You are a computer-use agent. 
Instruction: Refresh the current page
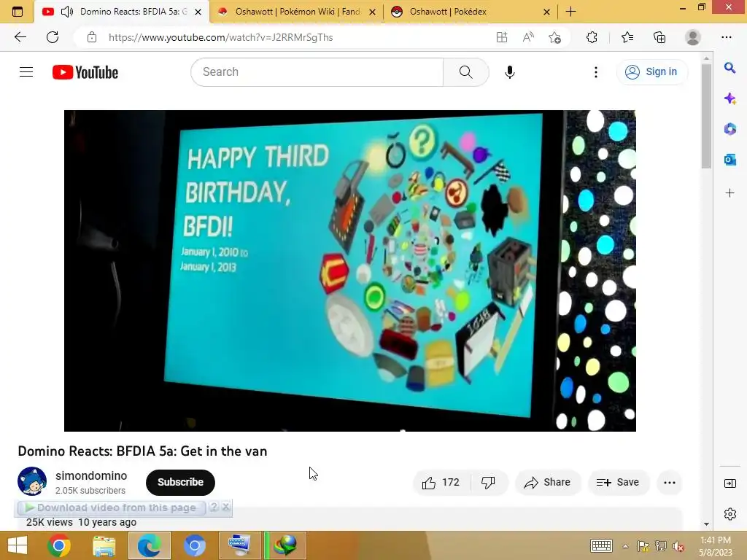(x=53, y=37)
